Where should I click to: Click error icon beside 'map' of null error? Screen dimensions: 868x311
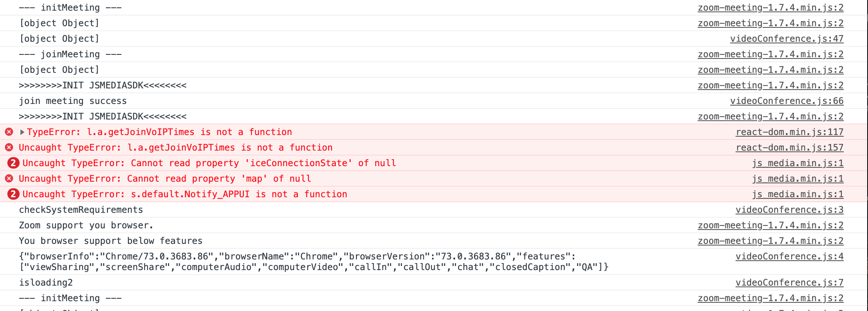(9, 178)
